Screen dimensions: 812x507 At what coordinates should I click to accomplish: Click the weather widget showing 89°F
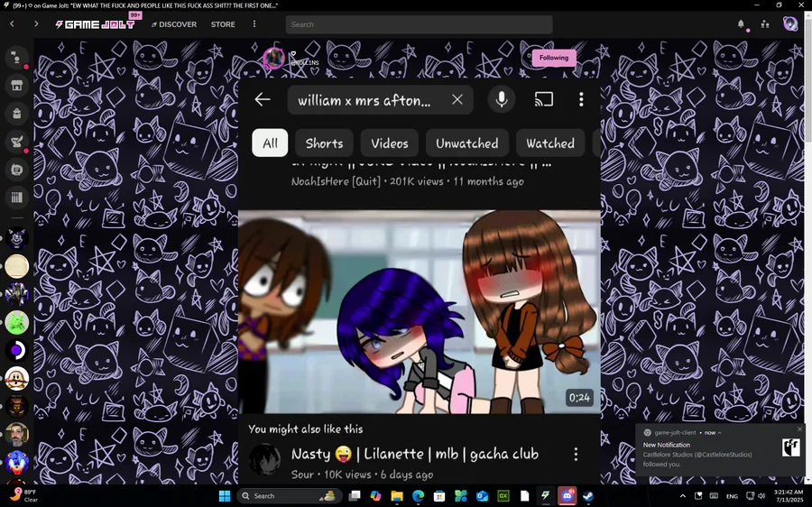point(23,495)
